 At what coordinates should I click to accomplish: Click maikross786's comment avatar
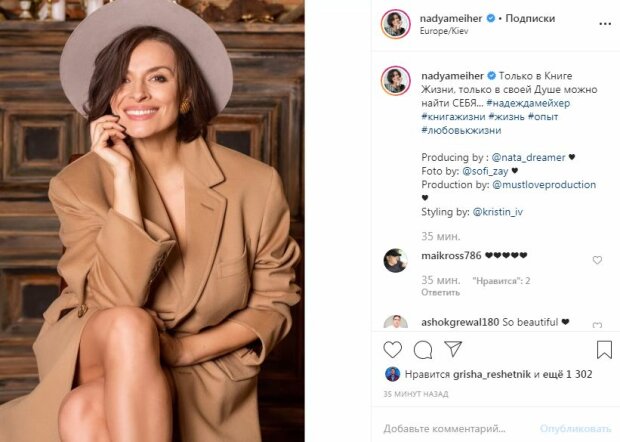(395, 260)
